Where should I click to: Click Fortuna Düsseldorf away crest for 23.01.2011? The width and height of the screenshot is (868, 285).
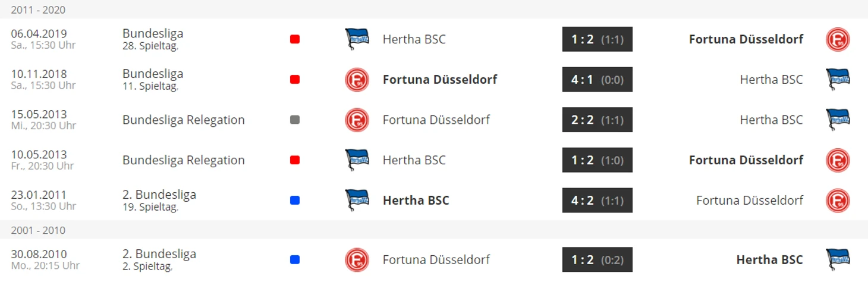coord(838,201)
